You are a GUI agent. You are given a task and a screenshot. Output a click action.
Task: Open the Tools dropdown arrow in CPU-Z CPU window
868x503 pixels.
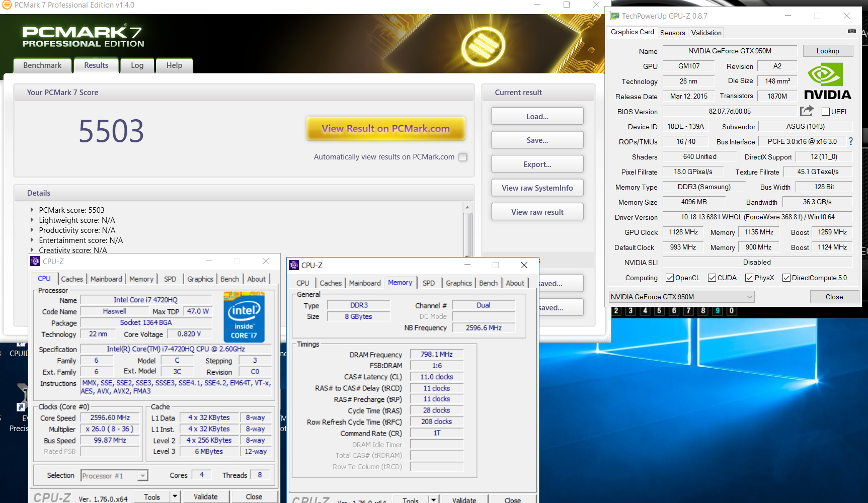(x=175, y=496)
